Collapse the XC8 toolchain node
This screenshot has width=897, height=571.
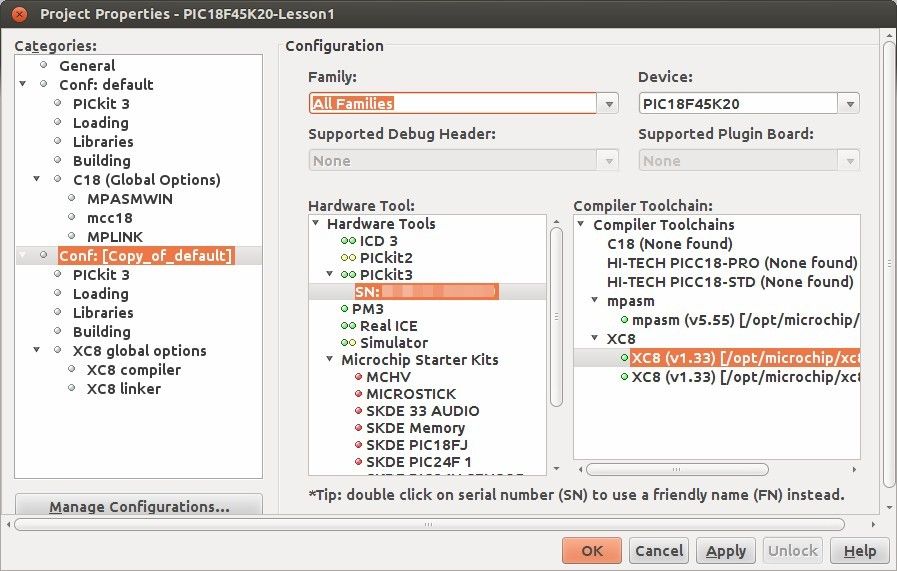[x=595, y=339]
